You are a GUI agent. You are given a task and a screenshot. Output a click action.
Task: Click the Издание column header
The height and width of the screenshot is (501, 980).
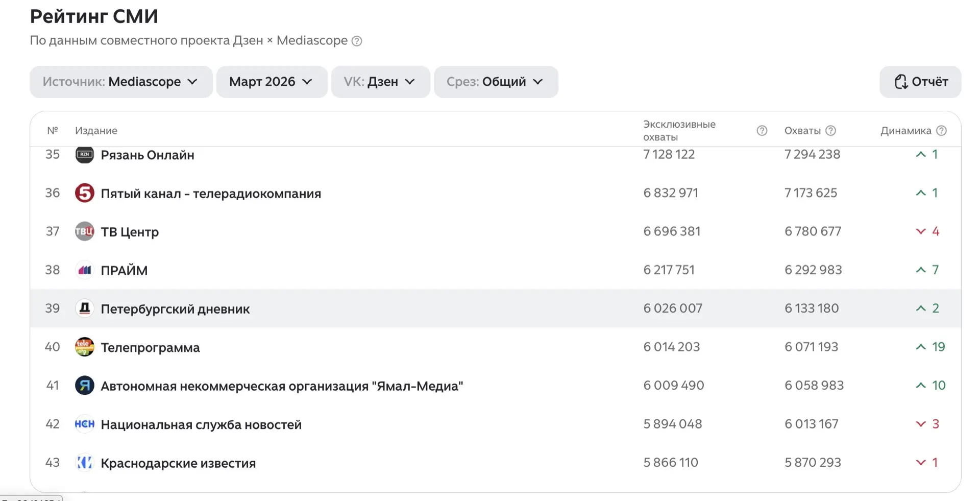point(96,131)
